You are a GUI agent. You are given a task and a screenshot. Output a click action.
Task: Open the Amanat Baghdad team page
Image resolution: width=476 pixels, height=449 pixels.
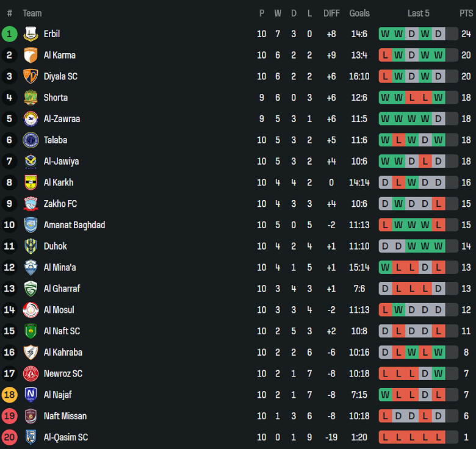pyautogui.click(x=74, y=225)
